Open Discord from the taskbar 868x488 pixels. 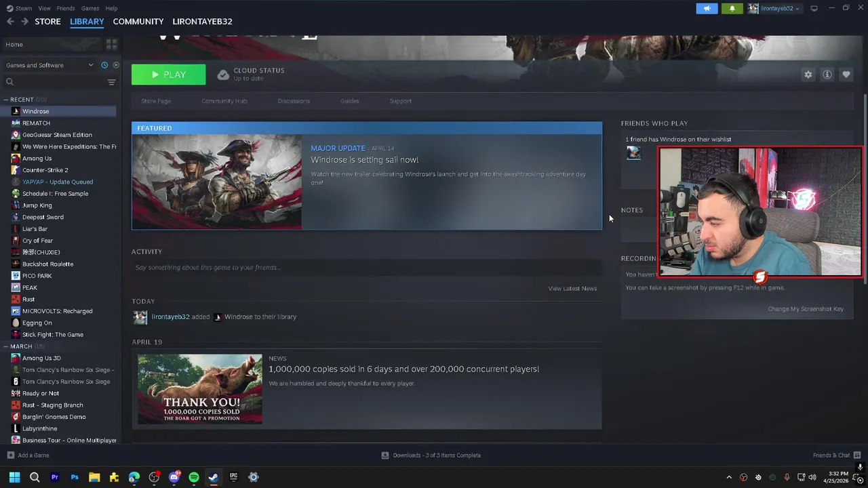click(174, 477)
